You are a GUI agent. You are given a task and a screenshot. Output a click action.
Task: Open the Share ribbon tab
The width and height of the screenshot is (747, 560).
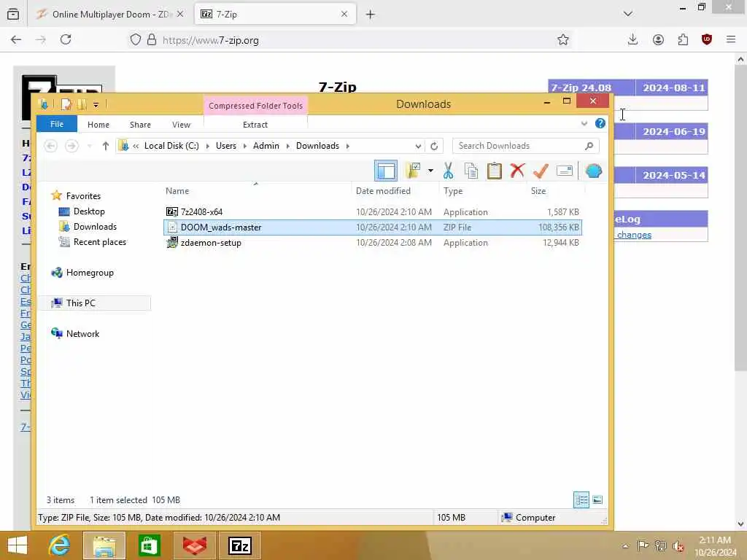(140, 124)
